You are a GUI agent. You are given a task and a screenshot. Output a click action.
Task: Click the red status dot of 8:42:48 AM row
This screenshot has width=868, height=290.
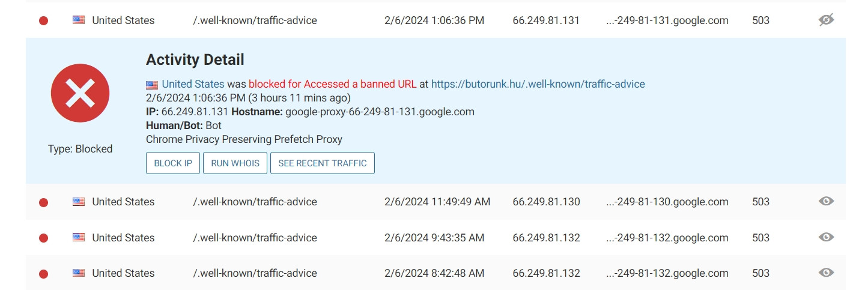pyautogui.click(x=43, y=274)
